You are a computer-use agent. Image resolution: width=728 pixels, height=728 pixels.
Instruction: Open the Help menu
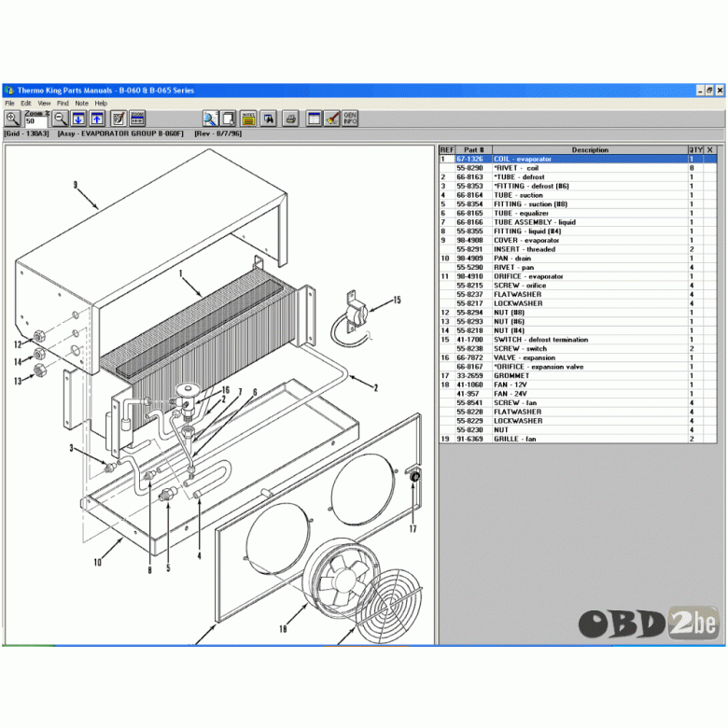click(101, 103)
